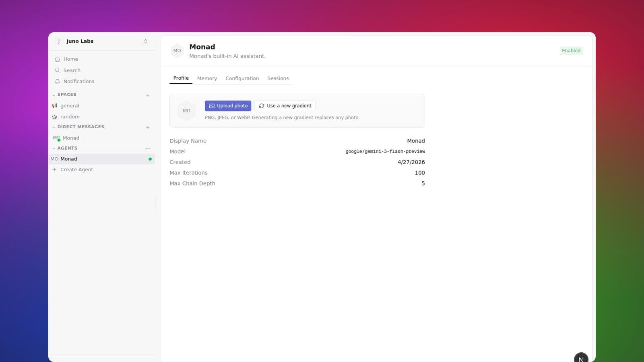This screenshot has width=644, height=362.
Task: Click the Display Name value Monad
Action: pyautogui.click(x=416, y=141)
